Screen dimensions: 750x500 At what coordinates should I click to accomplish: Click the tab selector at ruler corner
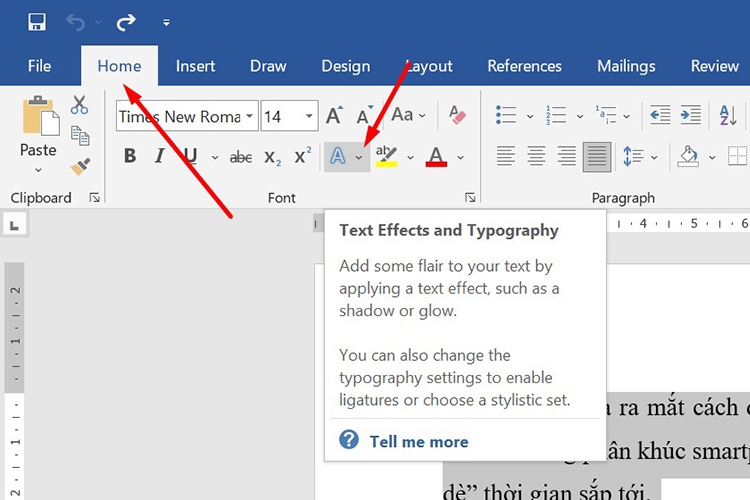(15, 225)
